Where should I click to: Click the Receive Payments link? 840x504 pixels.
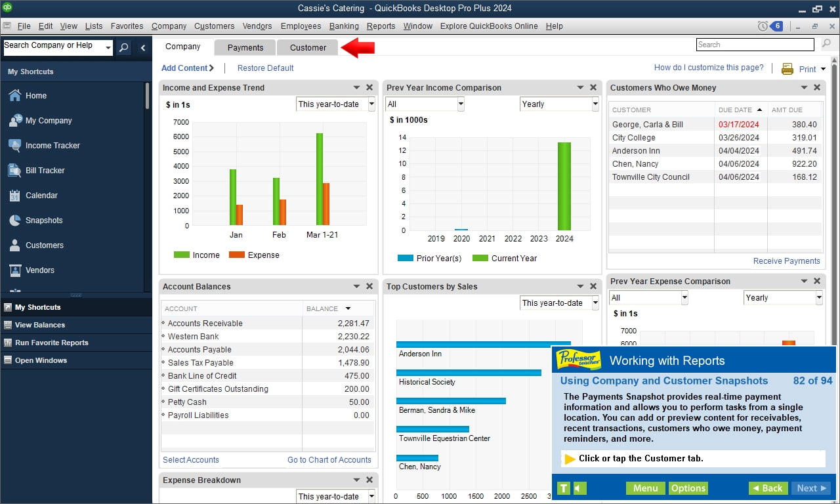pos(786,261)
